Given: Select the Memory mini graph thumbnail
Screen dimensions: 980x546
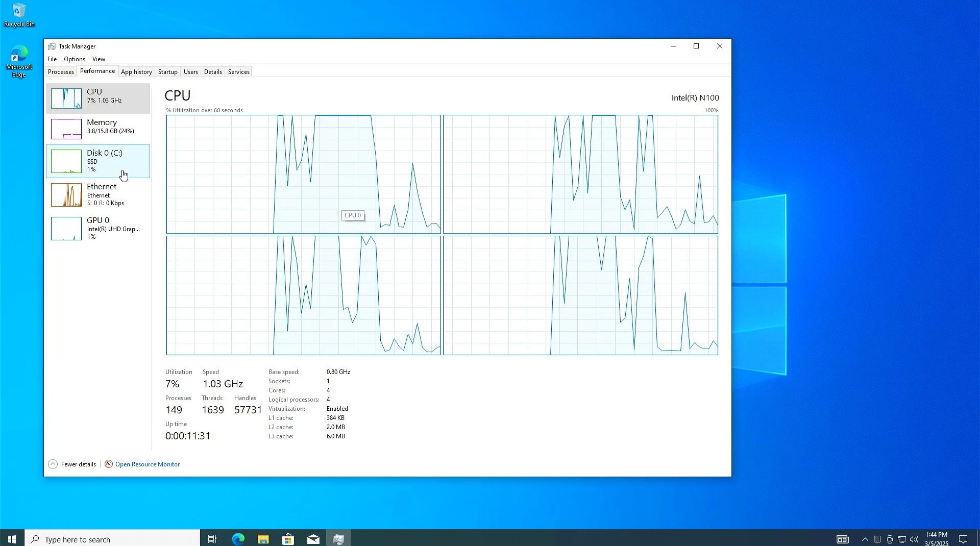Looking at the screenshot, I should [66, 129].
